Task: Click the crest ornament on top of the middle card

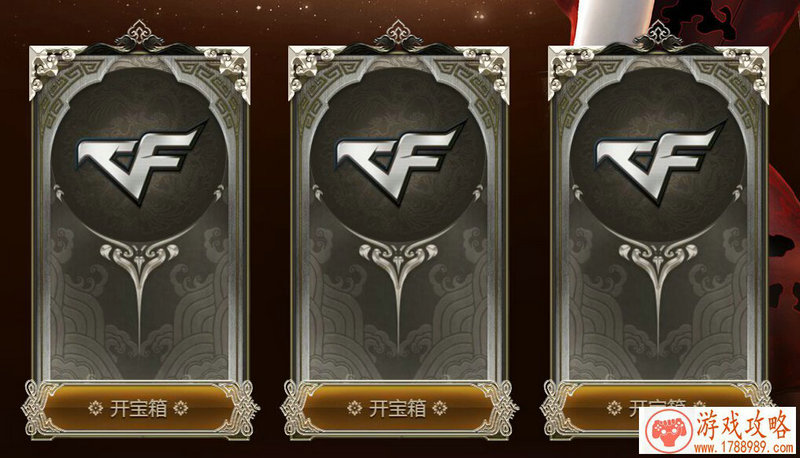Action: (x=398, y=37)
